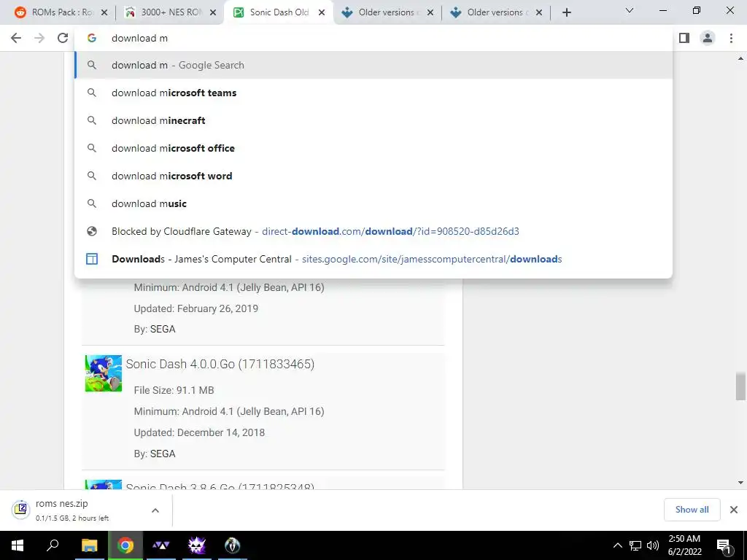Click the forward navigation arrow
This screenshot has height=560, width=747.
point(39,38)
